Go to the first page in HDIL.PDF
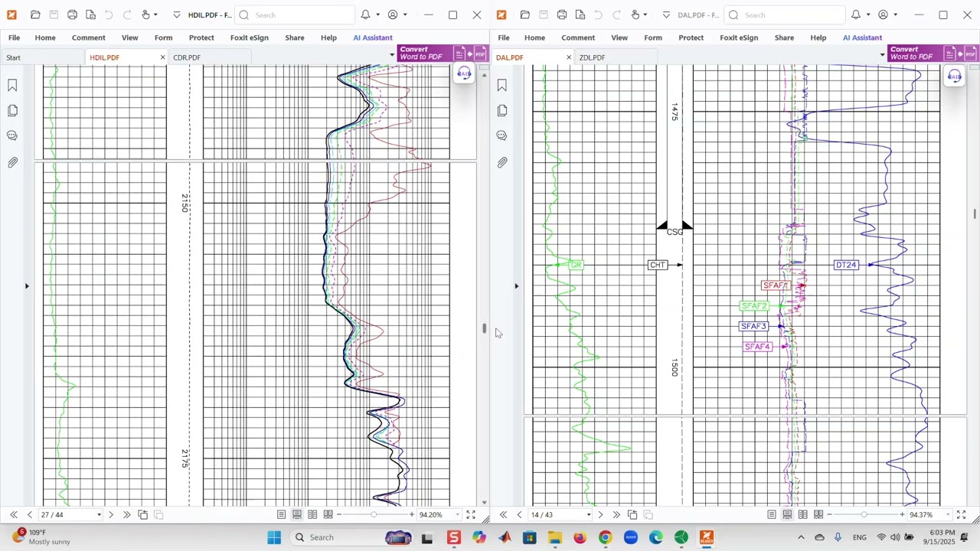The height and width of the screenshot is (551, 980). pos(14,515)
